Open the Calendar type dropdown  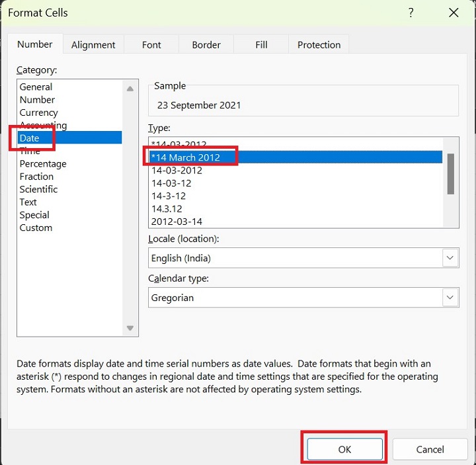(450, 298)
